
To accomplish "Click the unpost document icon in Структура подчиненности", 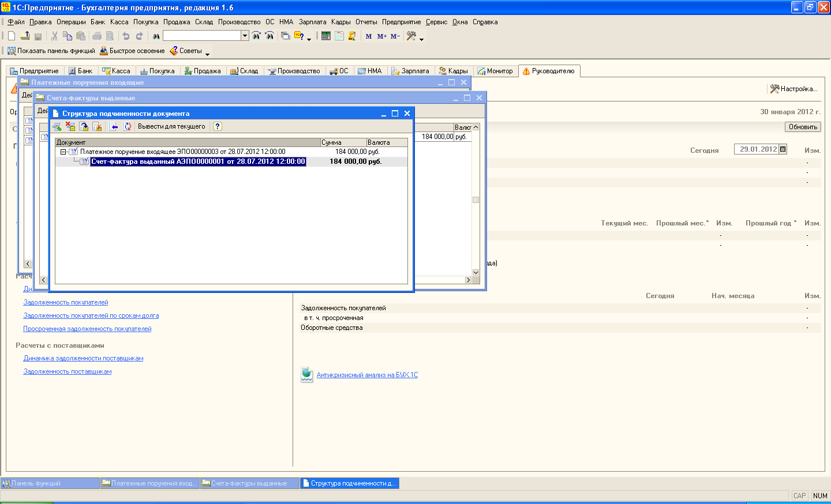I will point(97,126).
